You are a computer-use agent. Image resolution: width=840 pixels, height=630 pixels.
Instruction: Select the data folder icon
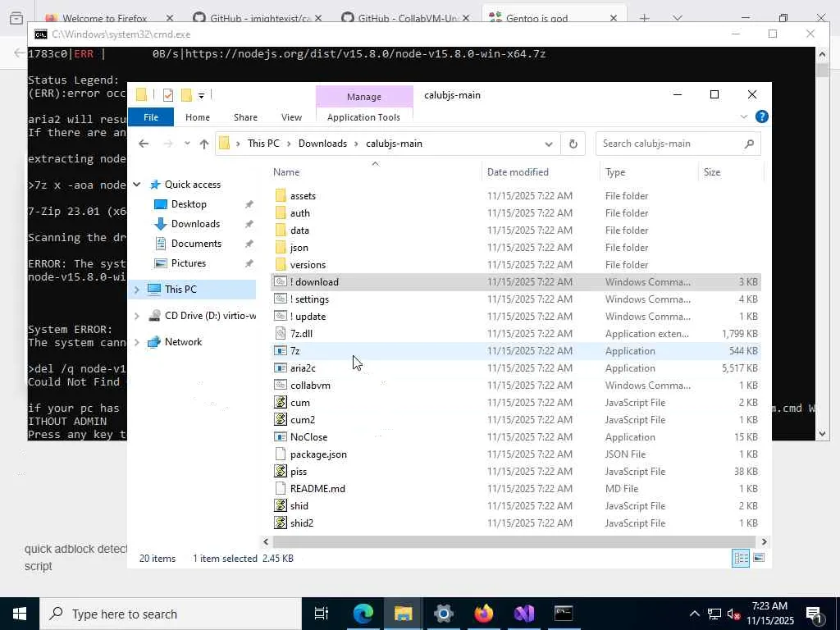coord(281,230)
